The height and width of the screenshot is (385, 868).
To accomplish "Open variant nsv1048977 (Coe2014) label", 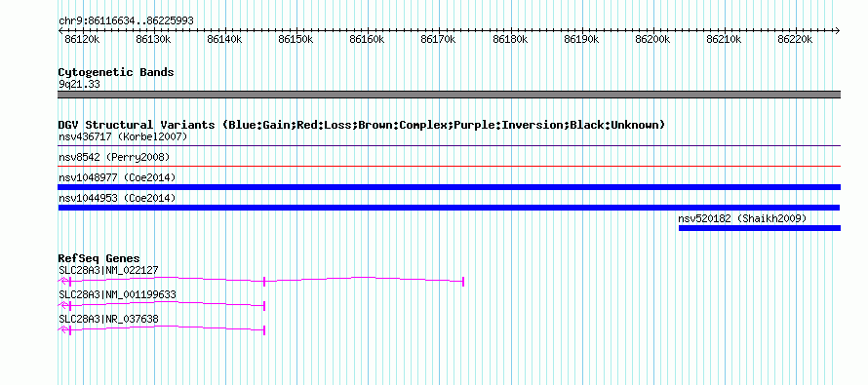I will pos(117,177).
